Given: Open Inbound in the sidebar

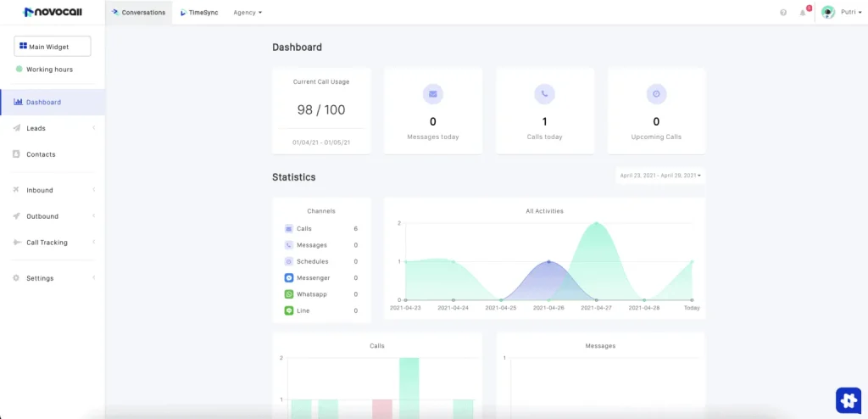Looking at the screenshot, I should point(53,190).
